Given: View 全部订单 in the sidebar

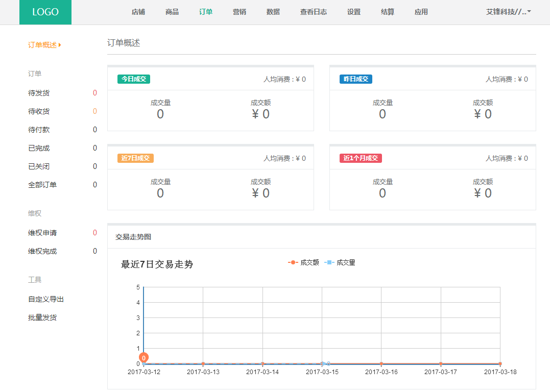Looking at the screenshot, I should [42, 185].
